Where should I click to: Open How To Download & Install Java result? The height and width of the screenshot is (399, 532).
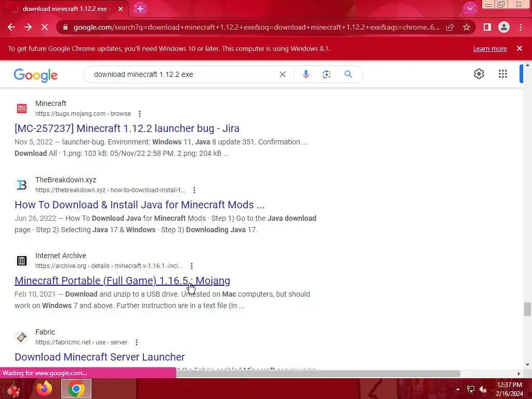[x=139, y=205]
